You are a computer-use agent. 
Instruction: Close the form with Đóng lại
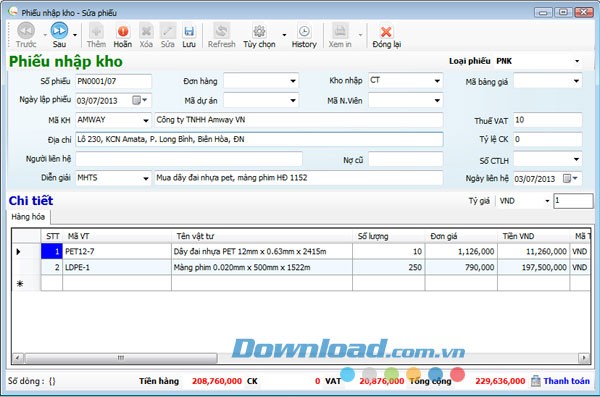click(386, 35)
